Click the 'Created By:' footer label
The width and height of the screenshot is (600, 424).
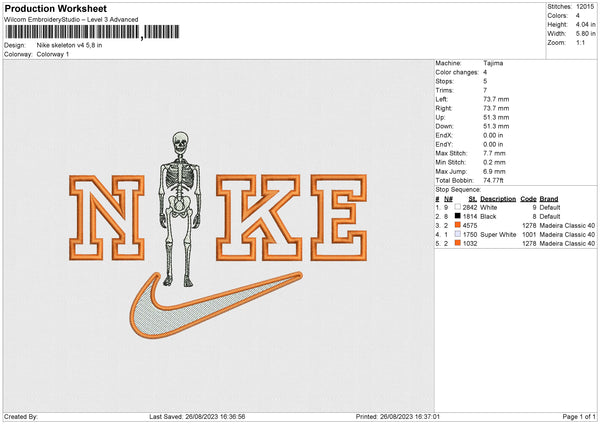coord(21,416)
